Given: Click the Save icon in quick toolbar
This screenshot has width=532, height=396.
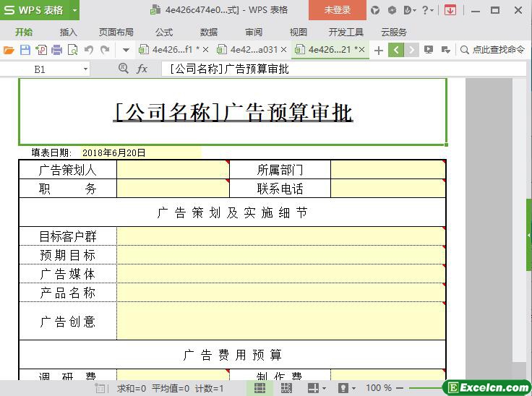Looking at the screenshot, I should click(25, 50).
